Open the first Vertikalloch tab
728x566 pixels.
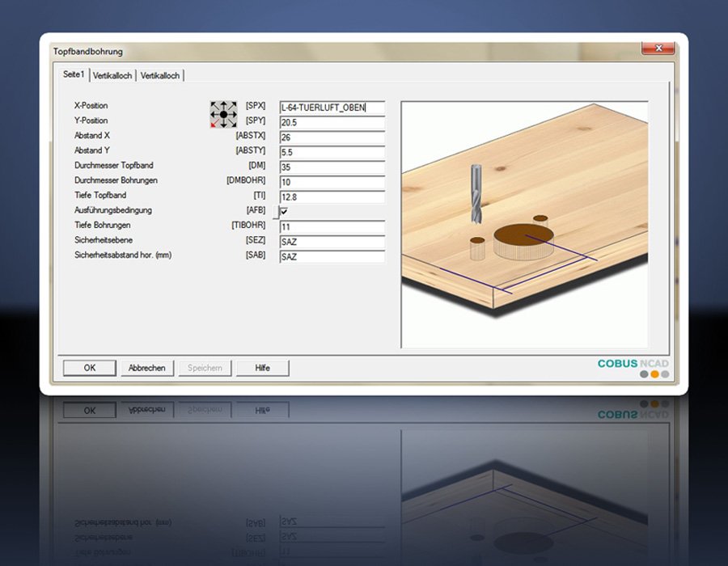(x=112, y=76)
